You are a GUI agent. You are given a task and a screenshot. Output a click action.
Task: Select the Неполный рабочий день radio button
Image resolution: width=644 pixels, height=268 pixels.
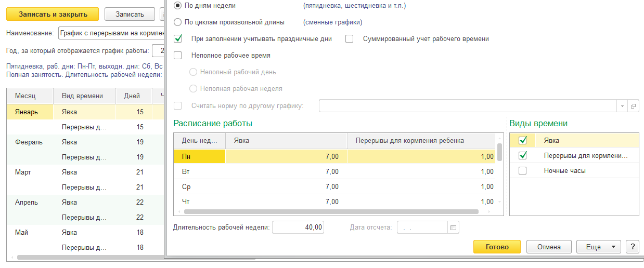point(194,72)
